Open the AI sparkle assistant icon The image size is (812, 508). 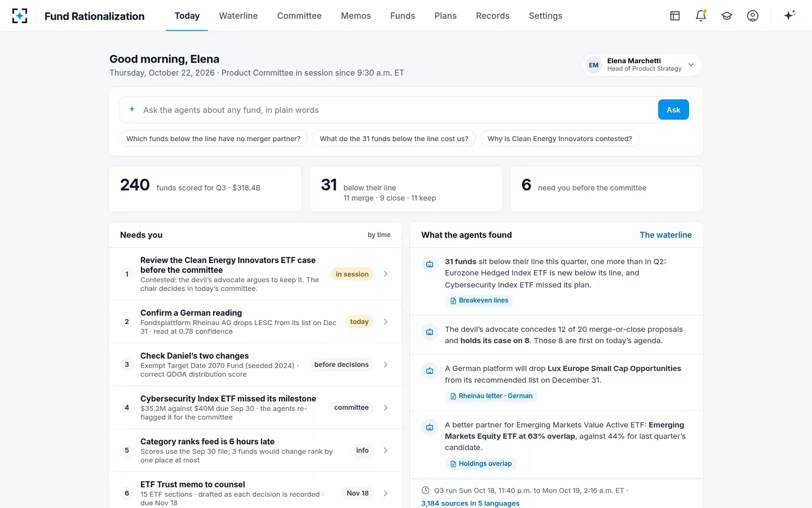coord(789,15)
